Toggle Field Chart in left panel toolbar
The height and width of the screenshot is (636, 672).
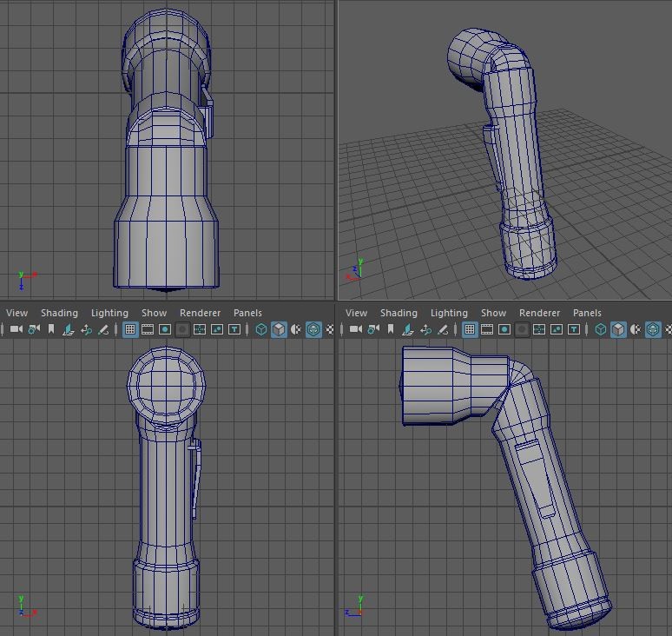pos(200,329)
